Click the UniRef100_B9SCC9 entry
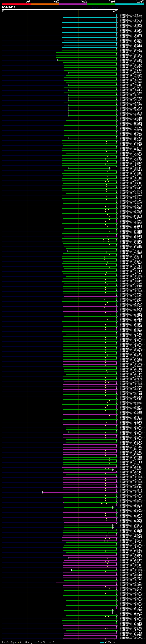Image resolution: width=146 pixels, height=644 pixels. (x=131, y=50)
